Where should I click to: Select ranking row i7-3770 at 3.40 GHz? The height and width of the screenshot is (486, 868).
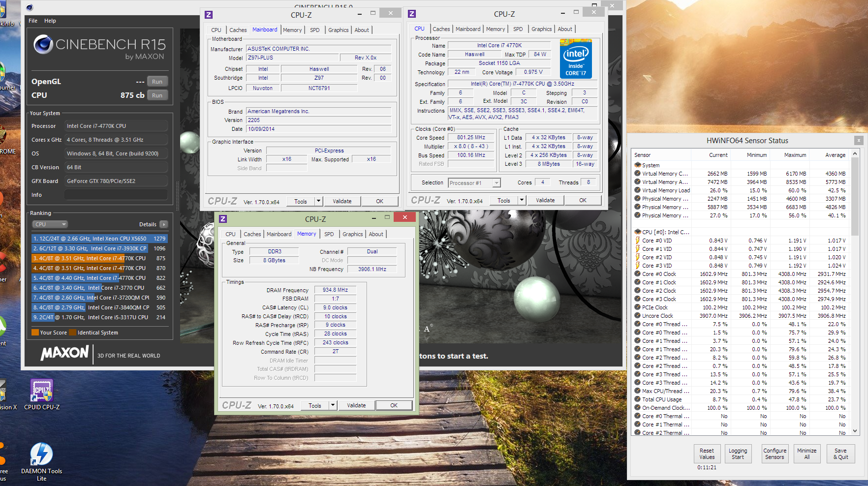[x=99, y=288]
